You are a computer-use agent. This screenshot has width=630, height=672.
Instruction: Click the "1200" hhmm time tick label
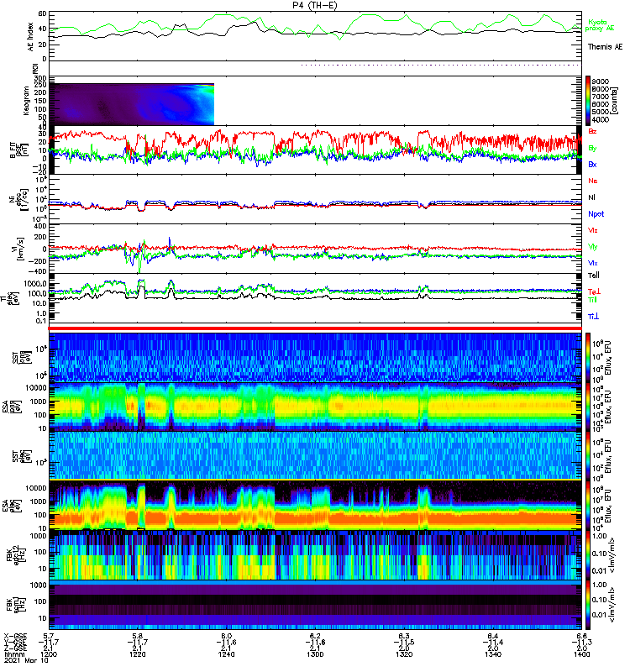click(x=49, y=654)
